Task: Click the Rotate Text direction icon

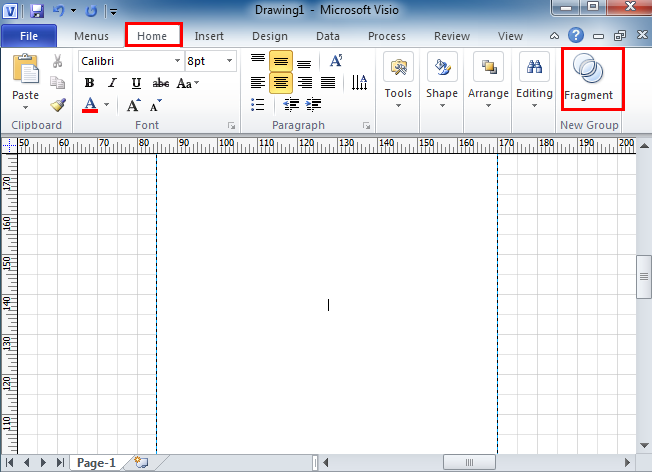Action: 359,82
